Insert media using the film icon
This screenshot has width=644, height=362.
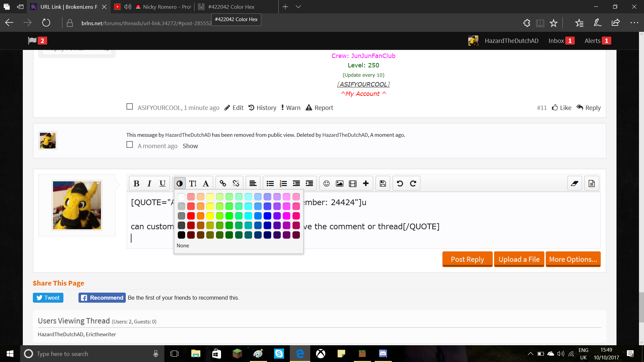(353, 183)
